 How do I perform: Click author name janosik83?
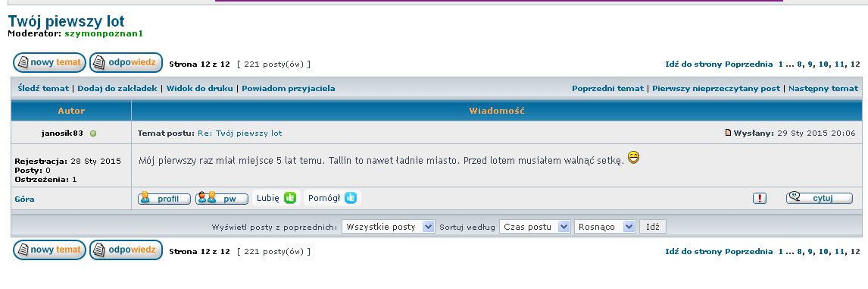(x=62, y=134)
